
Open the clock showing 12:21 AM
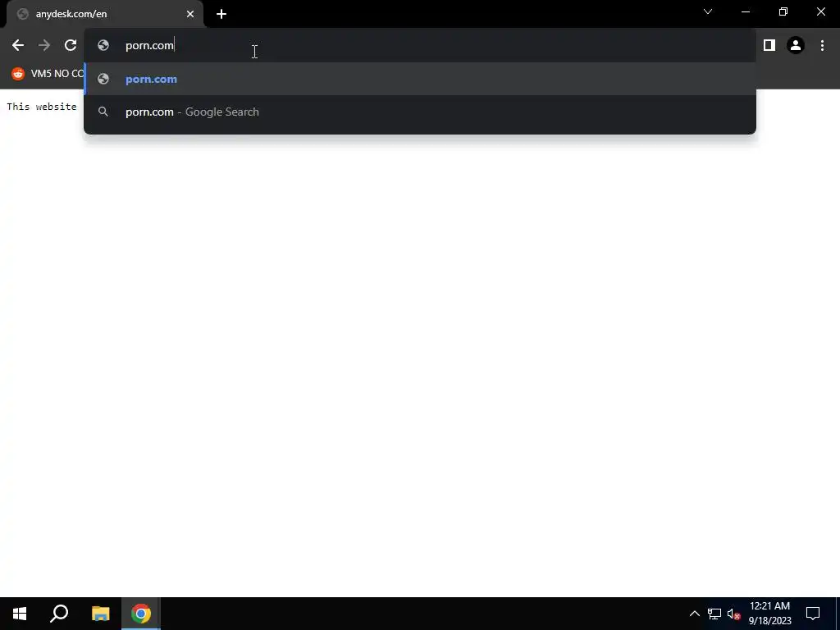[x=769, y=614]
